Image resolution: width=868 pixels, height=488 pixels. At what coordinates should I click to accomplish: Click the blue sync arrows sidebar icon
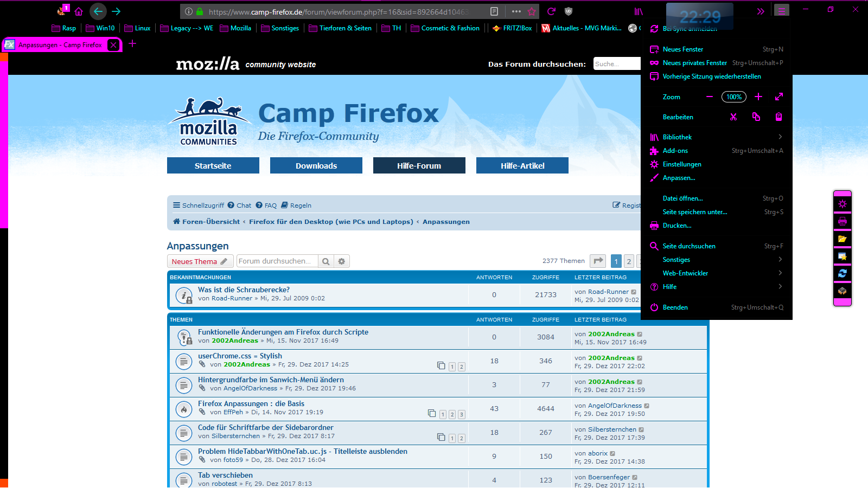[x=843, y=273]
